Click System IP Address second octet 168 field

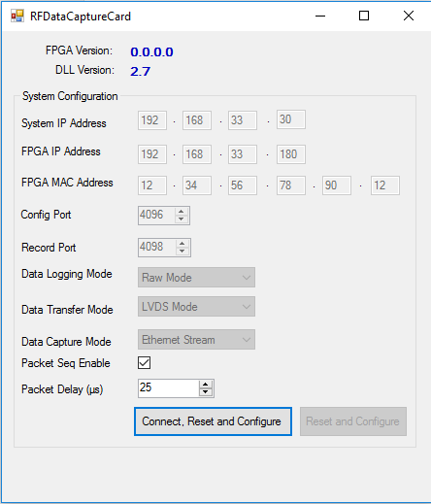(x=197, y=120)
